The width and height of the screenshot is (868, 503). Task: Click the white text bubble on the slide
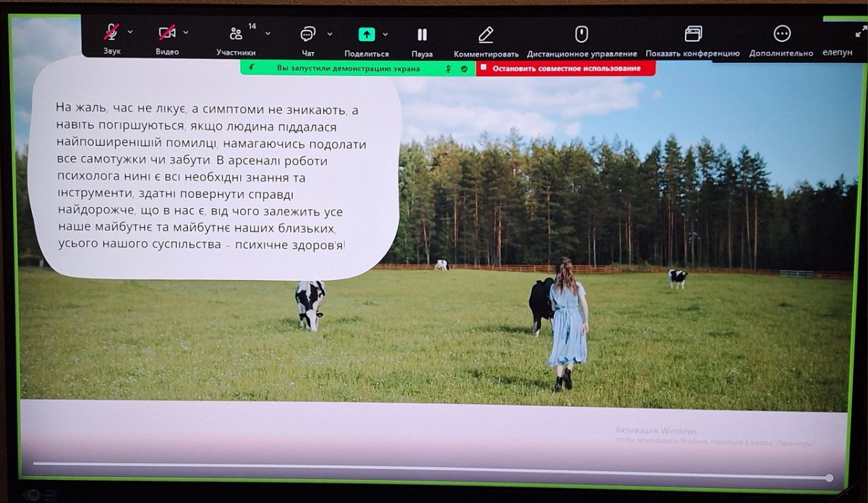(215, 169)
